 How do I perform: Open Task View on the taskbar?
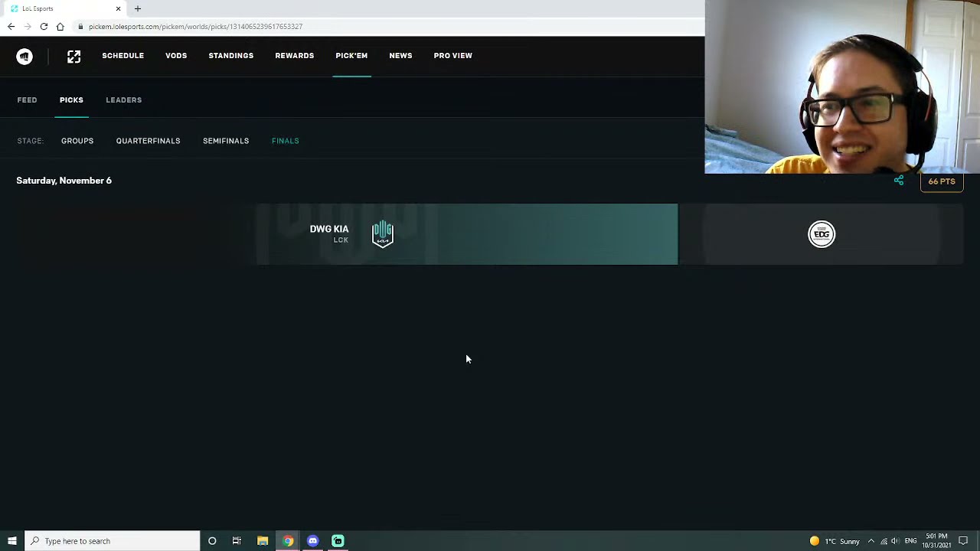tap(237, 541)
